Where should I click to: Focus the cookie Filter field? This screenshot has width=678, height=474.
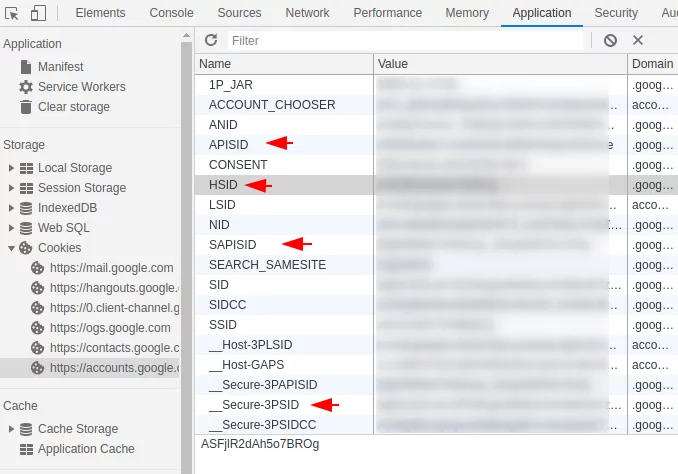(406, 41)
